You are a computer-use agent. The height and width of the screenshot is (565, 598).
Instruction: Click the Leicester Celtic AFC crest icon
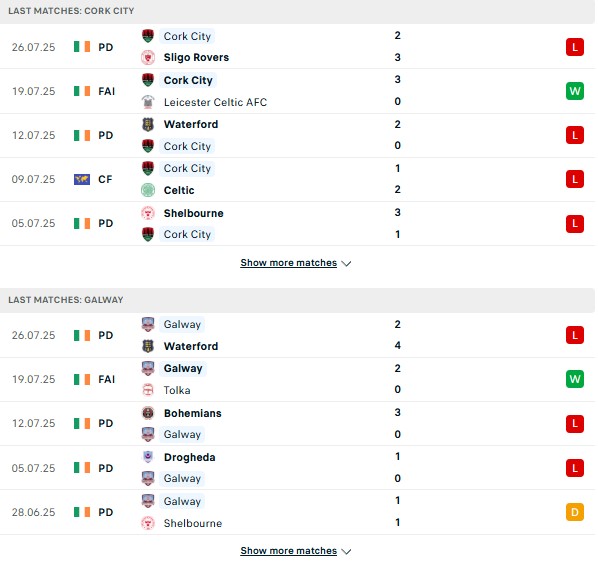click(148, 102)
